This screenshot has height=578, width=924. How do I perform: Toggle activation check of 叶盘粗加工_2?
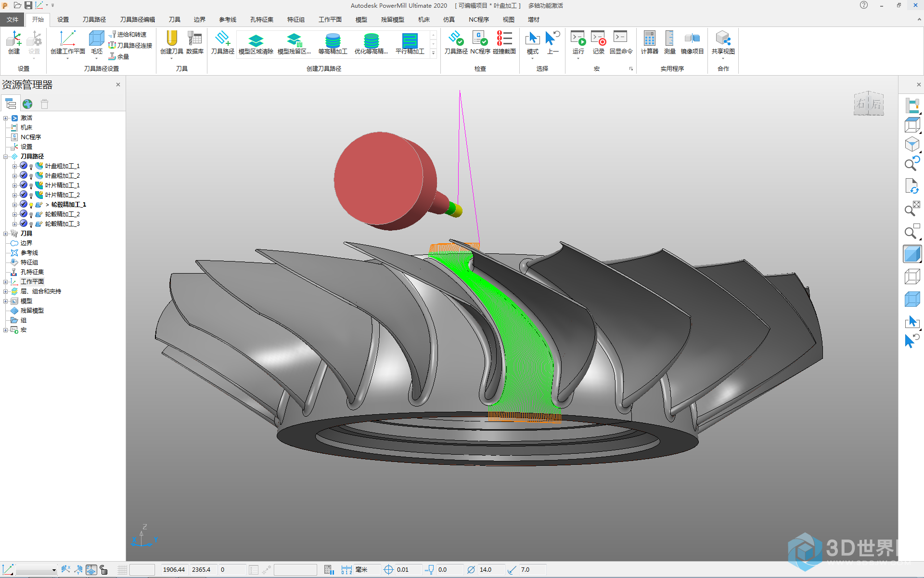(23, 175)
